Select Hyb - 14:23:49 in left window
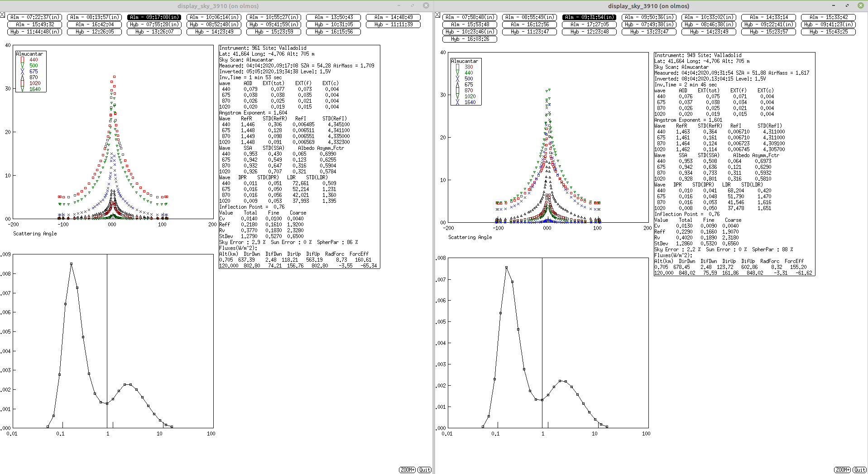Screen dimensions: 868x474 (x=214, y=32)
